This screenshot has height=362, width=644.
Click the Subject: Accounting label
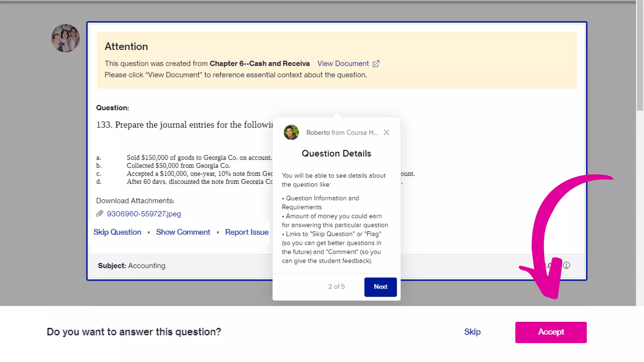click(x=131, y=266)
